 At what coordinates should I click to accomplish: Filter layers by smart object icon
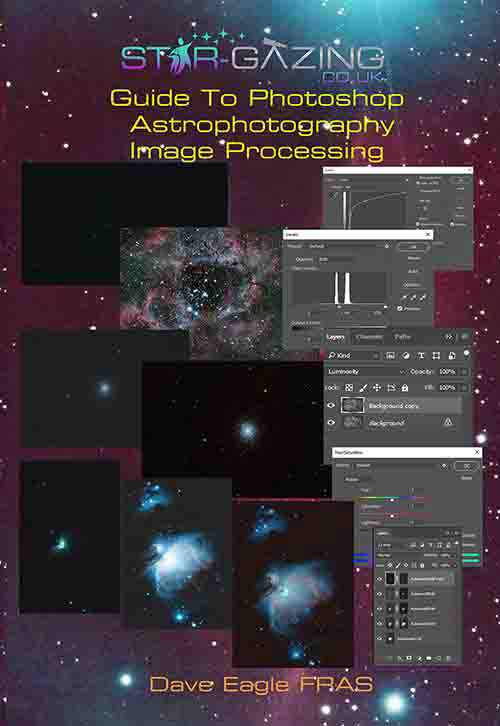(452, 356)
